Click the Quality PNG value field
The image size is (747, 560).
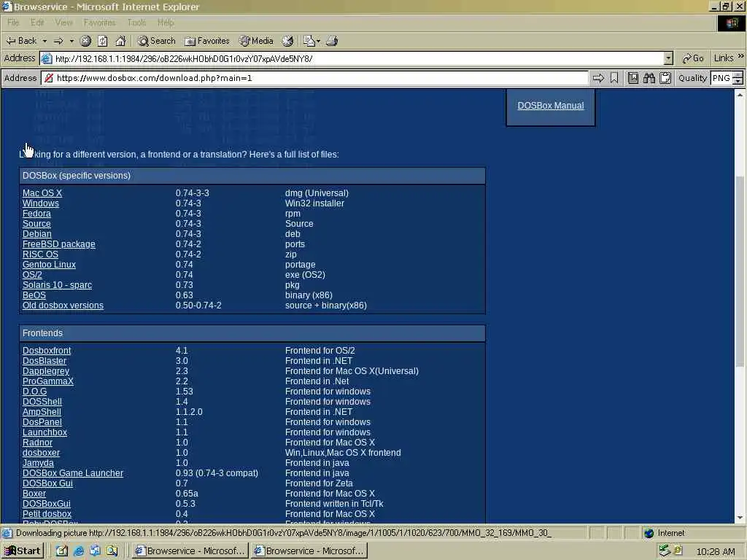(721, 78)
